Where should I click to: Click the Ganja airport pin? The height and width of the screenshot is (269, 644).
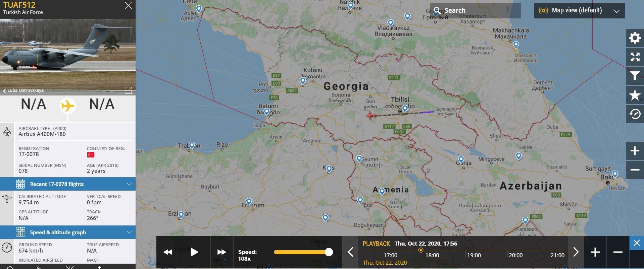pyautogui.click(x=461, y=159)
